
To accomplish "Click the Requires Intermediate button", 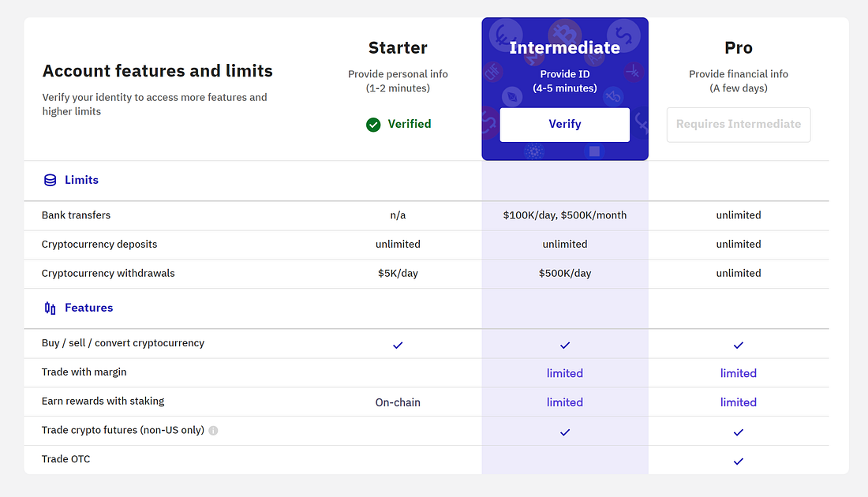I will pos(739,125).
